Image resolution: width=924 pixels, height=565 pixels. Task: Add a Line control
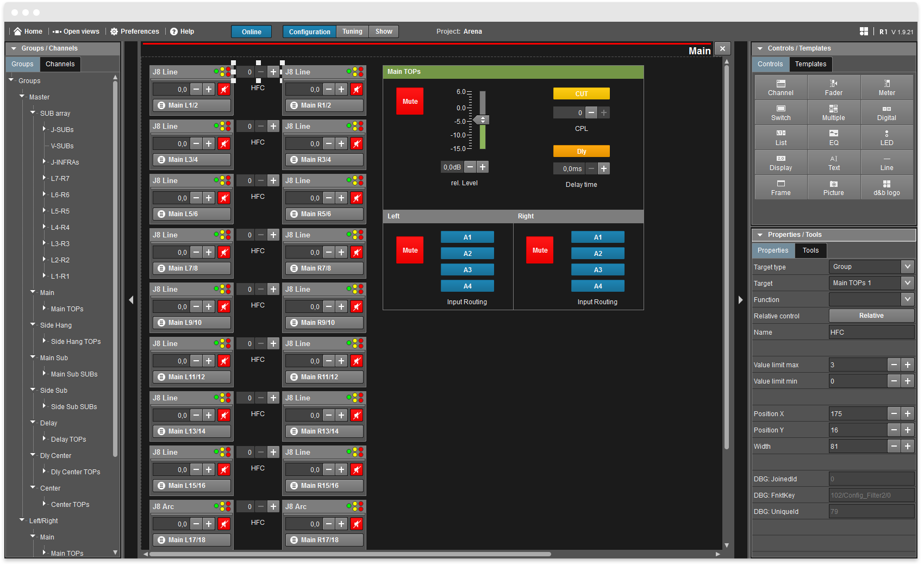tap(886, 162)
